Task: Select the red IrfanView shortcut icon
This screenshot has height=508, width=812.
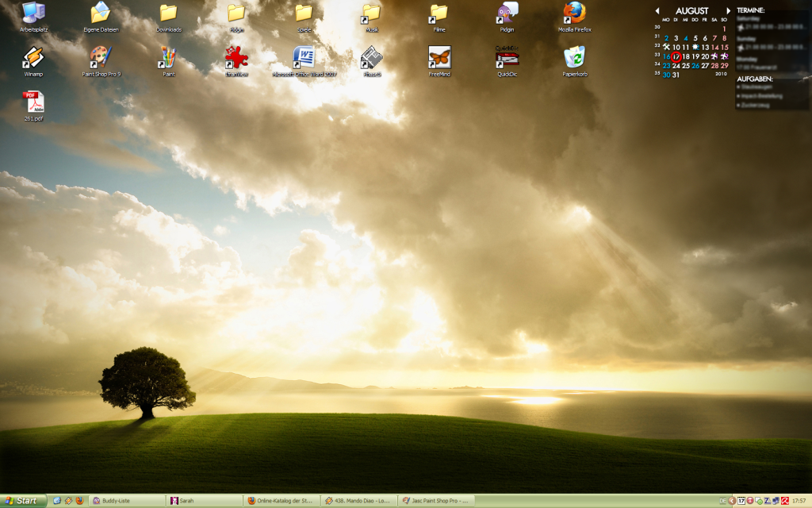Action: (236, 62)
